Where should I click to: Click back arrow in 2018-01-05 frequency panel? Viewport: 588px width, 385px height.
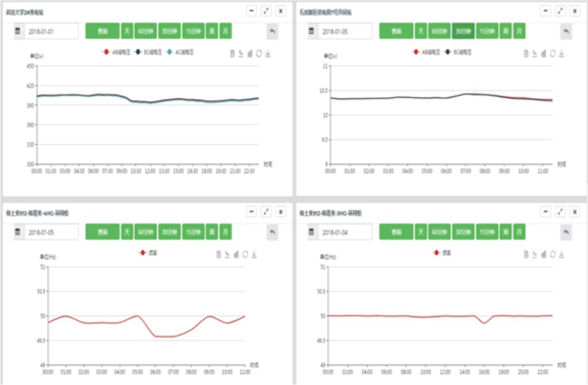point(273,232)
